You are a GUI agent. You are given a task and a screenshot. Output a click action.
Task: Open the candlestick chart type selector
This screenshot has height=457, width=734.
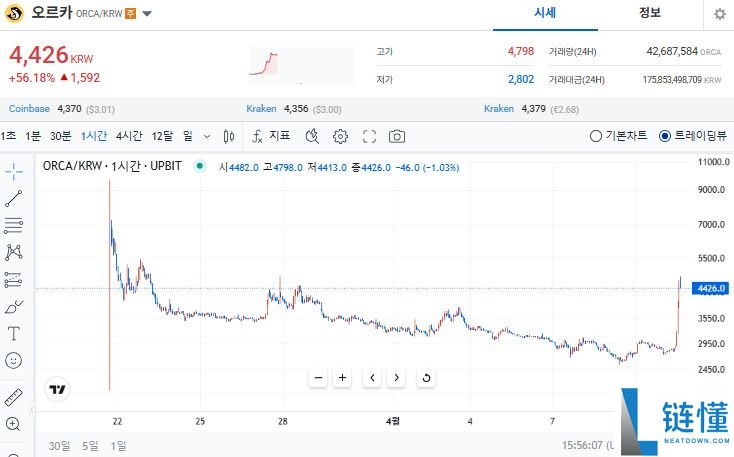[229, 136]
